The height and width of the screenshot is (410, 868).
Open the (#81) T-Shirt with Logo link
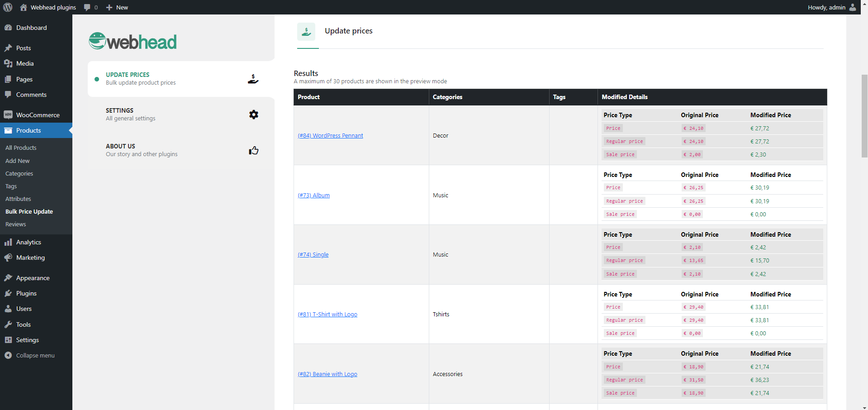(x=327, y=314)
